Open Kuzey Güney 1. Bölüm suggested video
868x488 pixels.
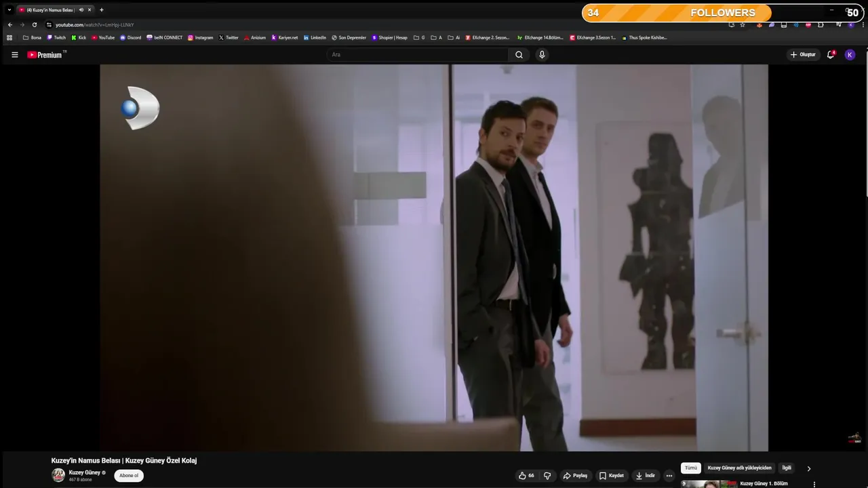pos(764,484)
